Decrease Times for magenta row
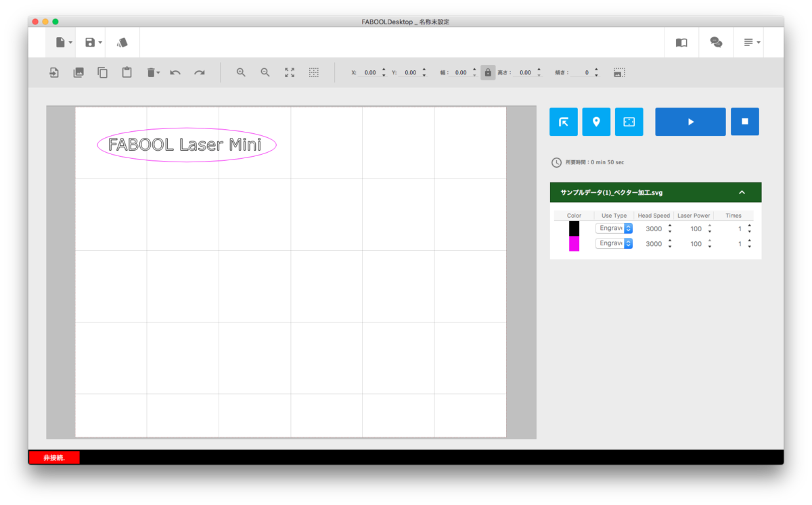Image resolution: width=812 pixels, height=505 pixels. [750, 247]
